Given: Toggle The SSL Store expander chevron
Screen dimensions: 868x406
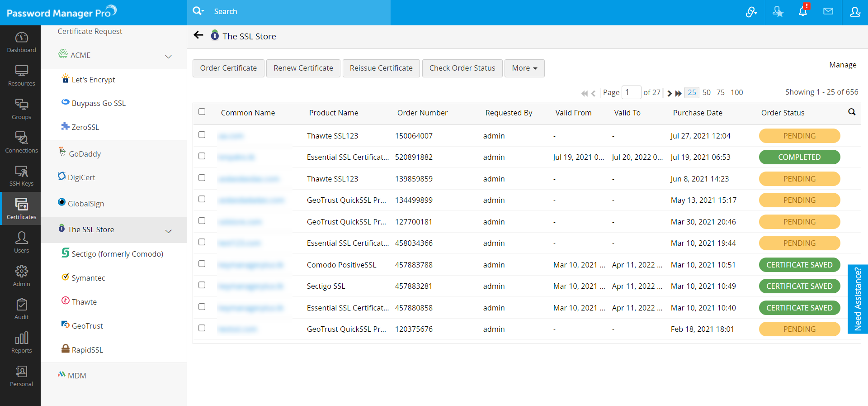Looking at the screenshot, I should (169, 231).
